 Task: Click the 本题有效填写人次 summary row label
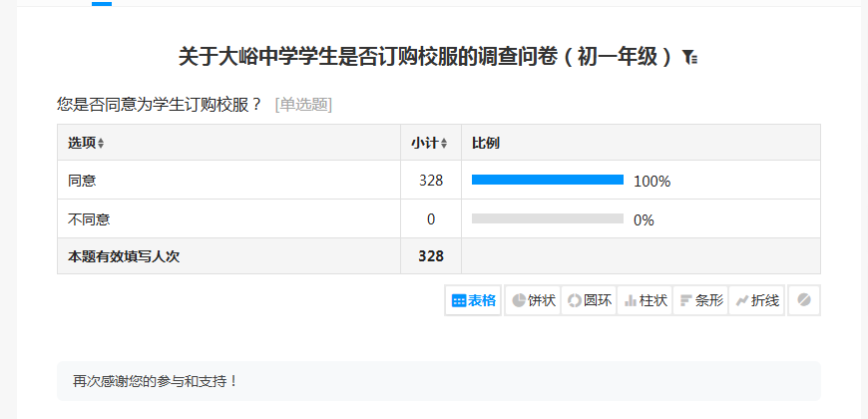coord(124,256)
